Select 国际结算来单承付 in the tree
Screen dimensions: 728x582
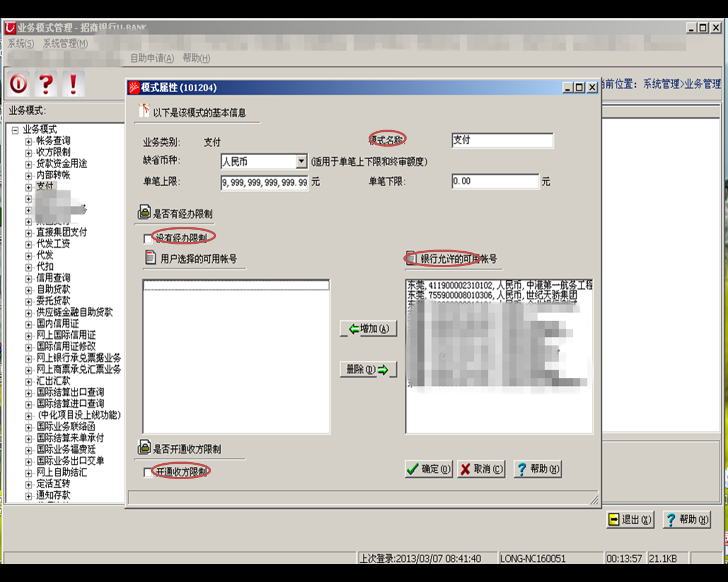(71, 438)
